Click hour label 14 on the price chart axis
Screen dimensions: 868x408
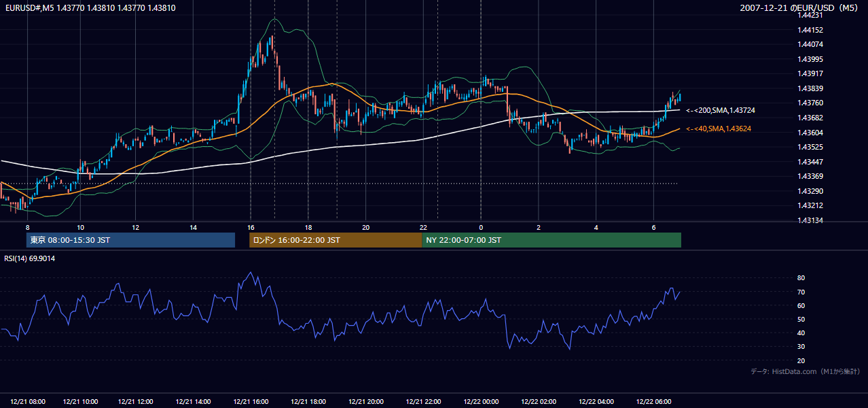(193, 227)
